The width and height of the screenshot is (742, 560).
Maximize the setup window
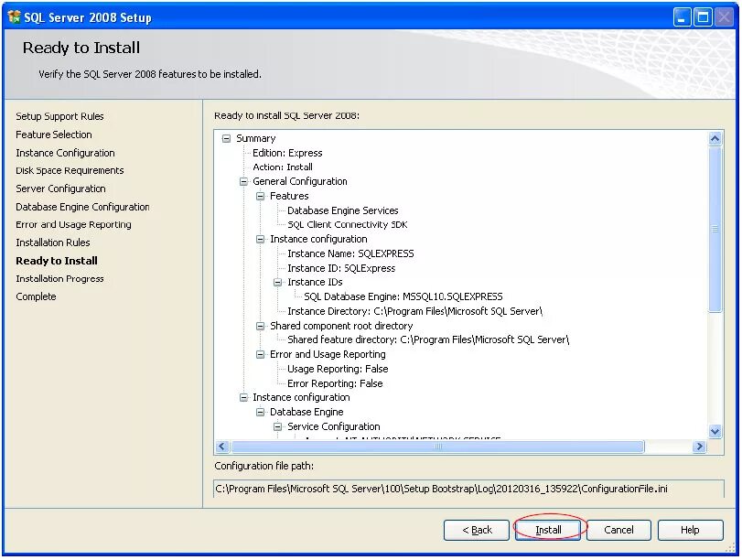(704, 17)
